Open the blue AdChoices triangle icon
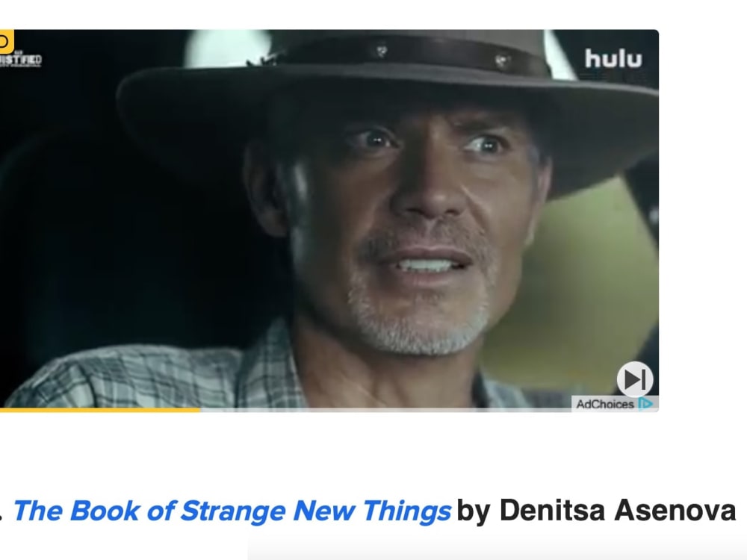Screen dimensions: 747x560 (x=645, y=404)
